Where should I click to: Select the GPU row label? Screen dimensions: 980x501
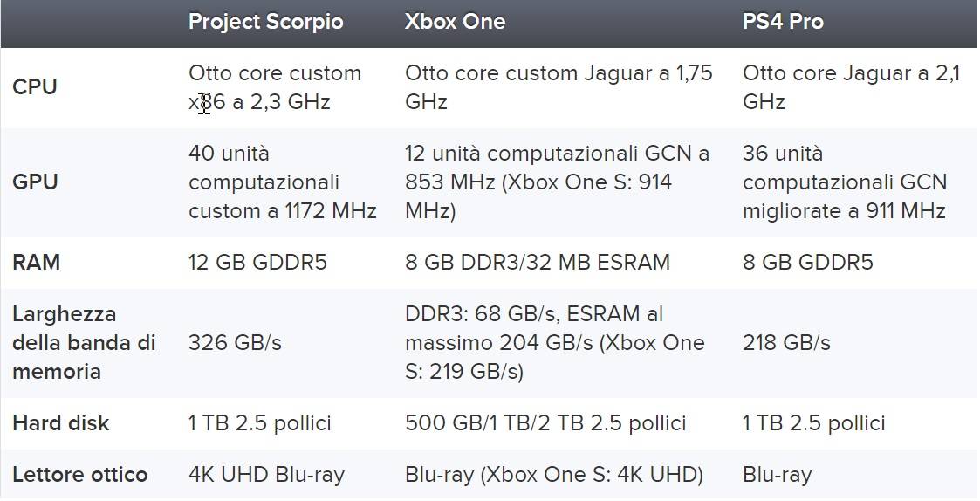pos(35,182)
